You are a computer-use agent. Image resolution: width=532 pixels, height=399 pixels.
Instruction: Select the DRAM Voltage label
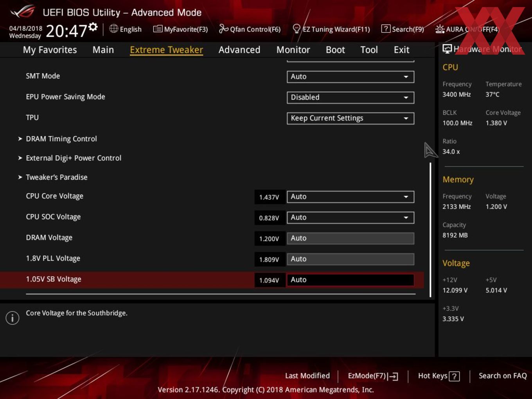coord(49,237)
